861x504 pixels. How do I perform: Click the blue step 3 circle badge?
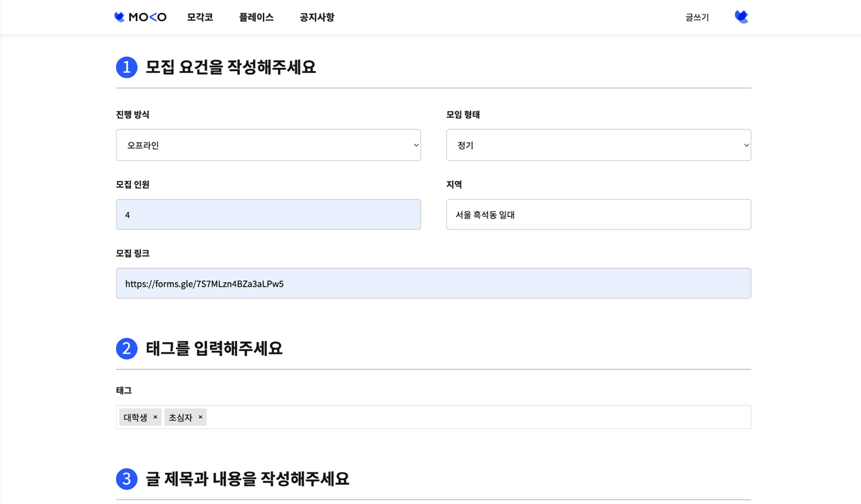(x=127, y=479)
